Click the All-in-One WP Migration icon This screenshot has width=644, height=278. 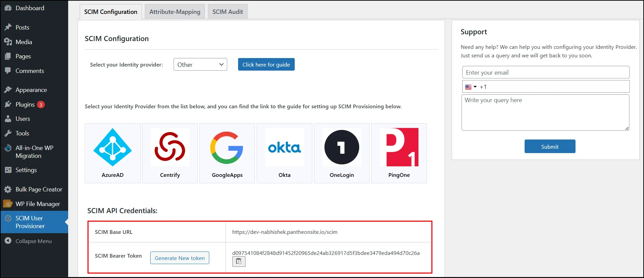coord(8,148)
